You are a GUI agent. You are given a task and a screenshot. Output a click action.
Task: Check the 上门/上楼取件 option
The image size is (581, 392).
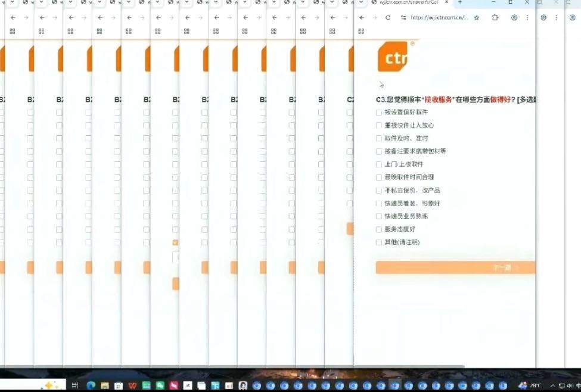380,164
